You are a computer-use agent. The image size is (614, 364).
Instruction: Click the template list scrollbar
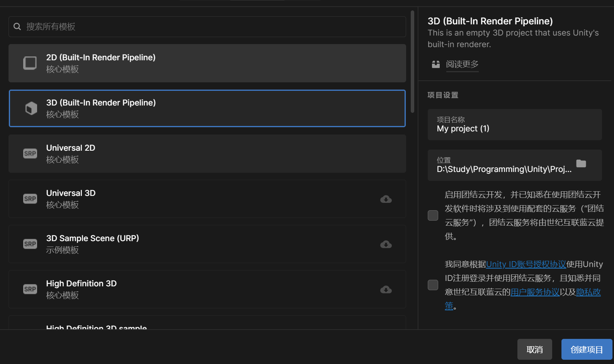click(x=412, y=62)
